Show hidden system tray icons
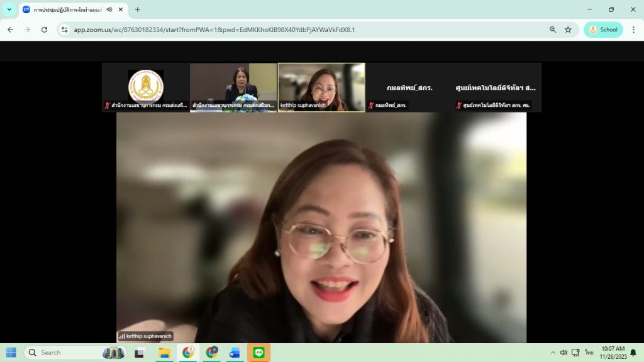 pos(553,353)
